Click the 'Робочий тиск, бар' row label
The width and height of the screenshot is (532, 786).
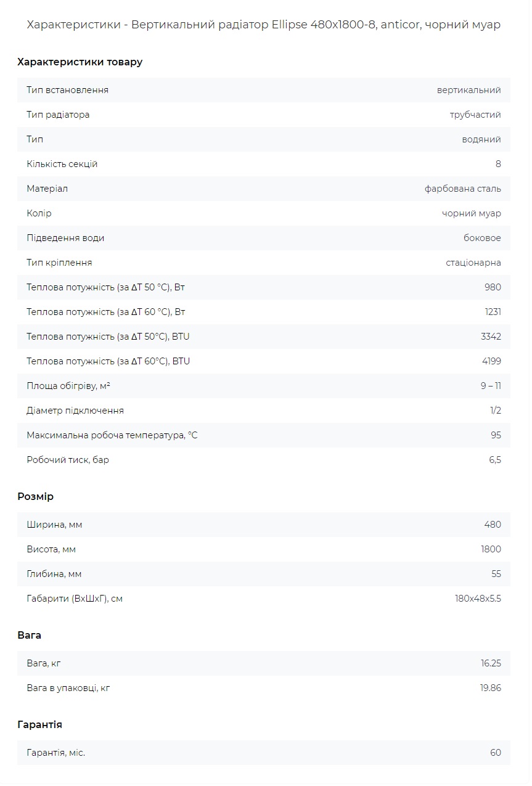pyautogui.click(x=68, y=460)
